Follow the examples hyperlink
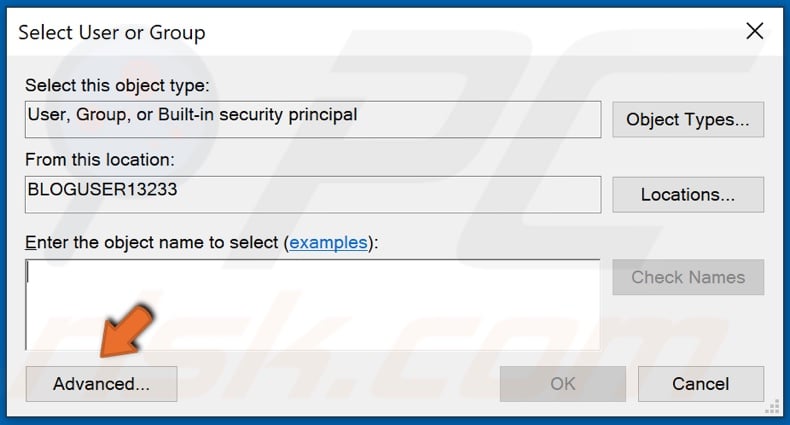 (x=327, y=242)
